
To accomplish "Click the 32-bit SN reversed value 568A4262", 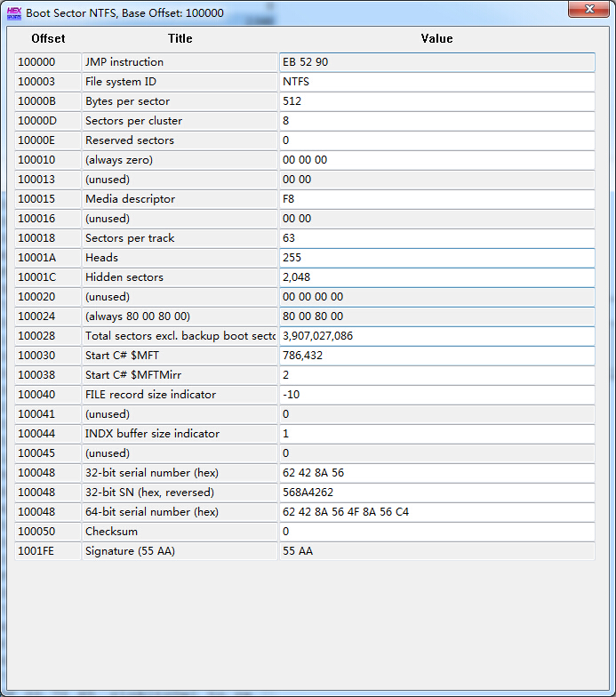I will pos(436,493).
